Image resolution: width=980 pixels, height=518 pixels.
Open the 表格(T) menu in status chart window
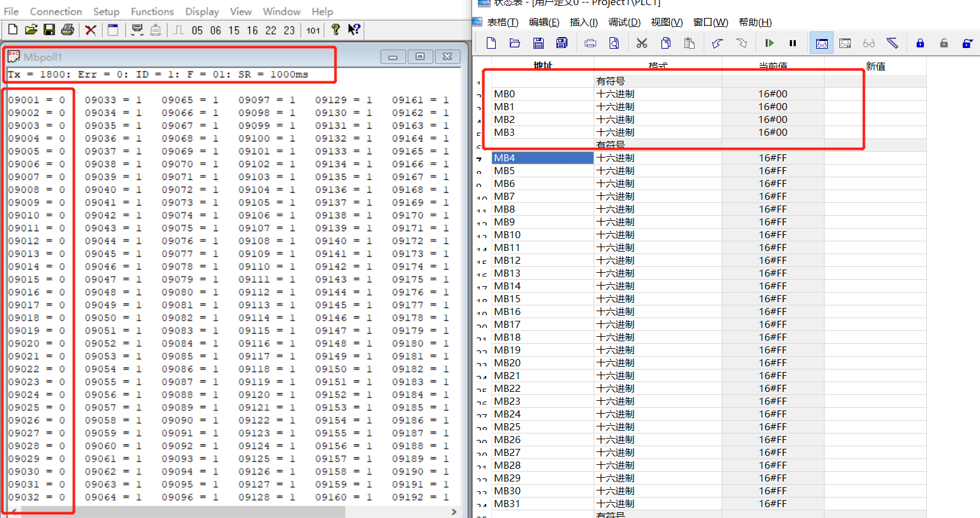click(x=503, y=22)
